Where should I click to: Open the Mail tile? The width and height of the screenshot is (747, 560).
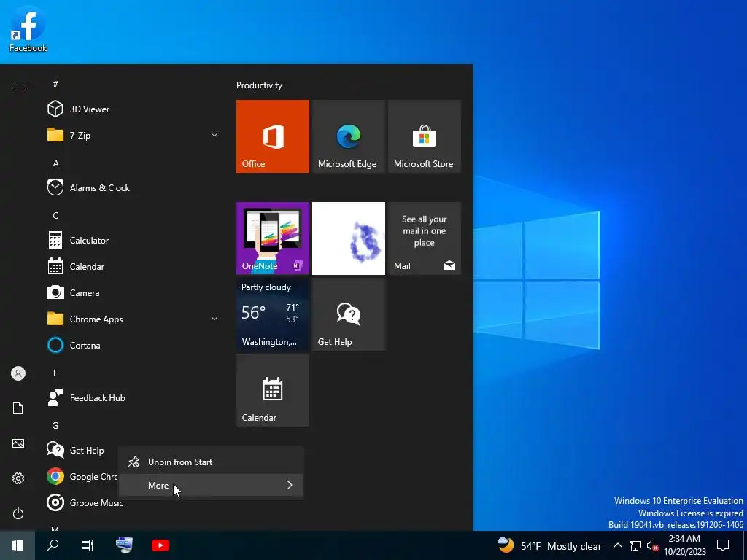click(x=425, y=238)
